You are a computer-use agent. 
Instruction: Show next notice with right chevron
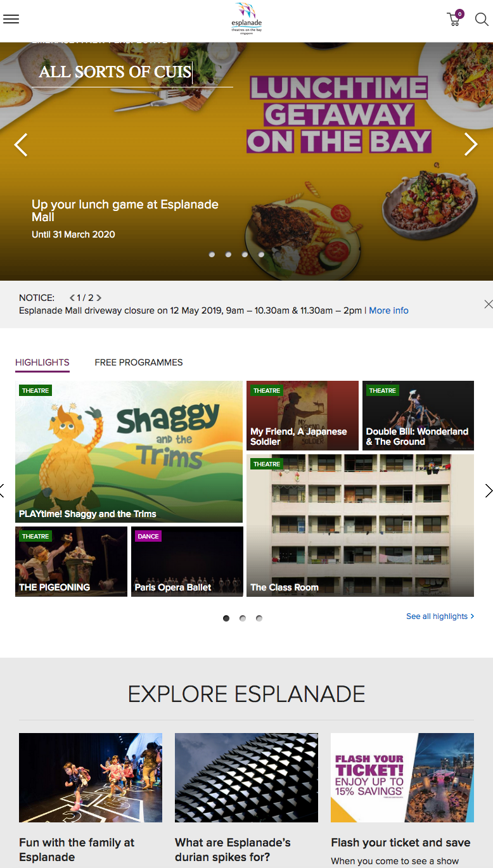(99, 298)
